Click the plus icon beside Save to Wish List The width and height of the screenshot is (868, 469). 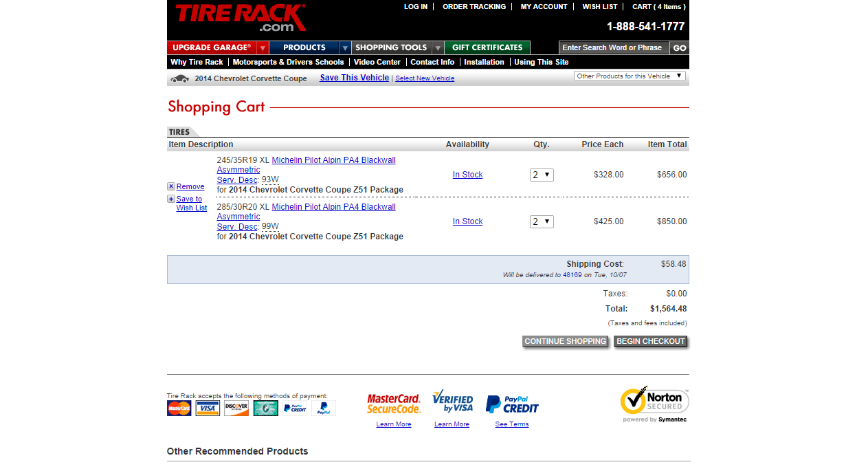click(171, 199)
